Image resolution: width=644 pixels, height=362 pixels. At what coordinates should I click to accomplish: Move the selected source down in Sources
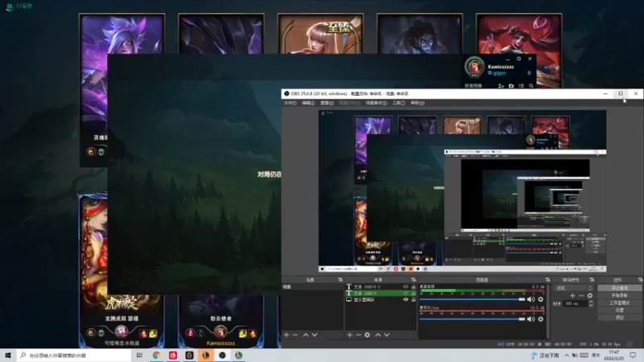point(387,335)
